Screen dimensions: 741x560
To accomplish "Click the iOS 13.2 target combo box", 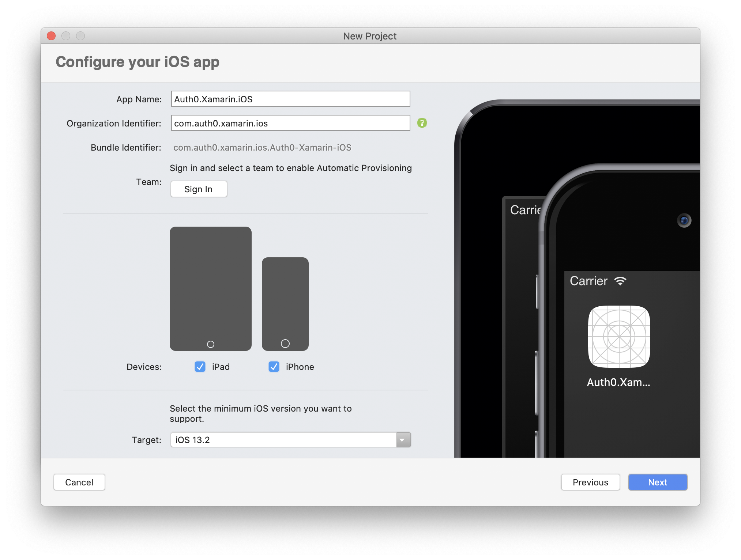I will pos(283,440).
